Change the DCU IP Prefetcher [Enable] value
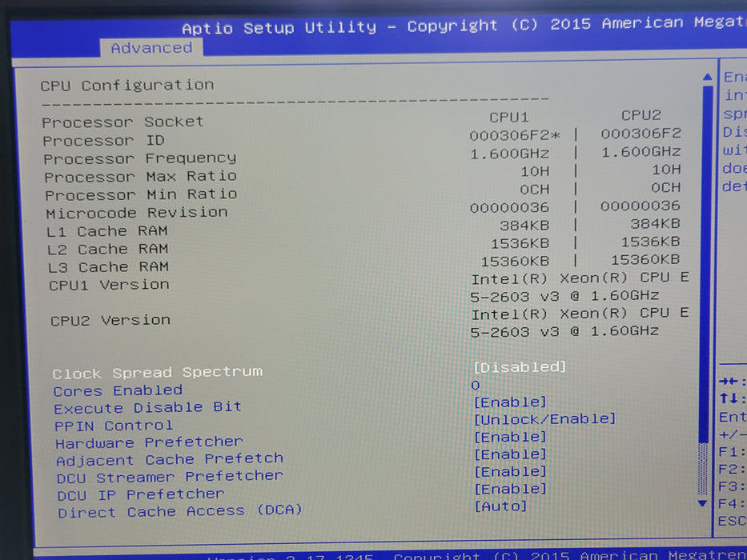This screenshot has width=747, height=560. (510, 489)
